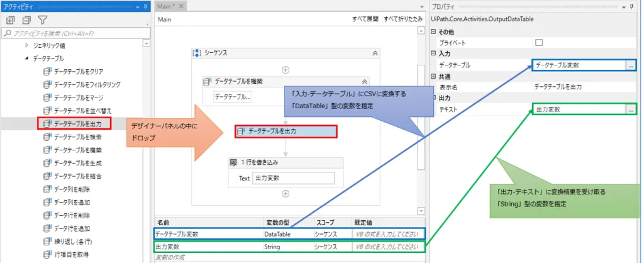
Task: Select the データ行を追加 activity
Action: (67, 228)
